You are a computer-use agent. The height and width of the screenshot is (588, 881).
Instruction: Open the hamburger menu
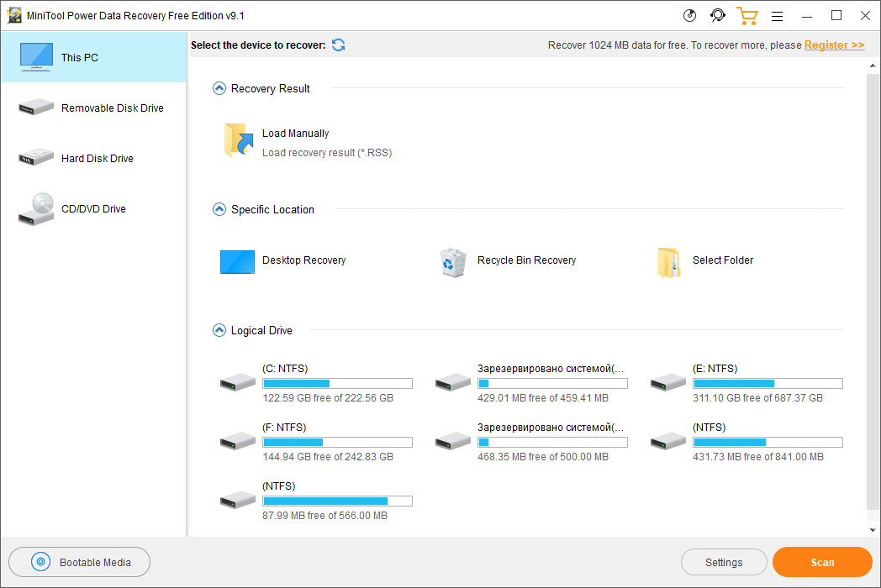tap(777, 16)
